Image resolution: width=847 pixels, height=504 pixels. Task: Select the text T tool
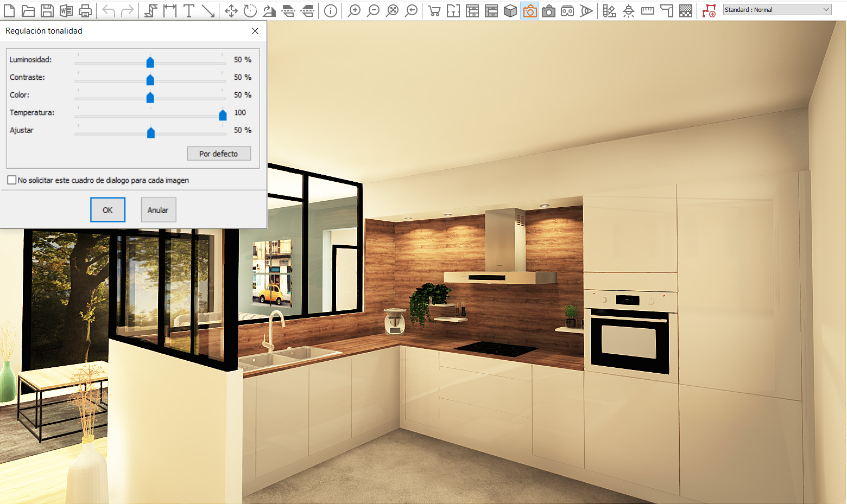click(x=188, y=10)
